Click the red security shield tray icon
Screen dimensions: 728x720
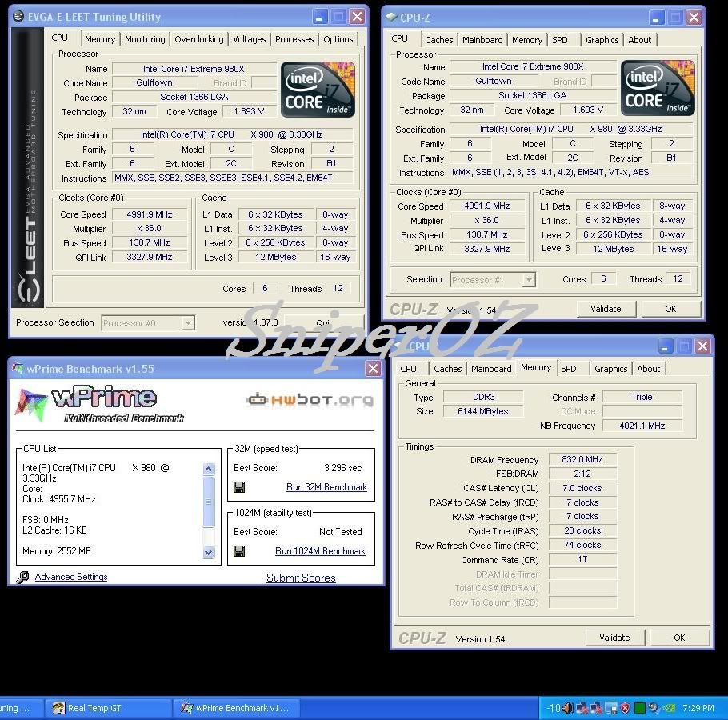(625, 708)
